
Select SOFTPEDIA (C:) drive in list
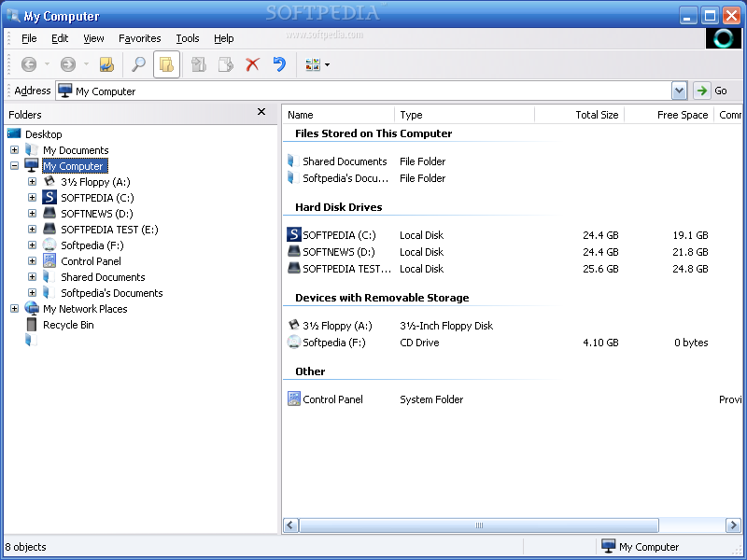click(x=339, y=235)
